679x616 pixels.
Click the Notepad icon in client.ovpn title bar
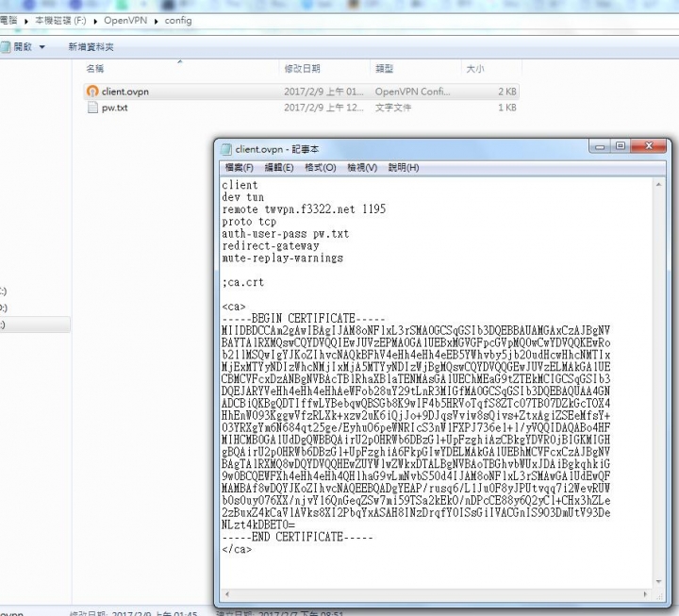click(x=226, y=149)
